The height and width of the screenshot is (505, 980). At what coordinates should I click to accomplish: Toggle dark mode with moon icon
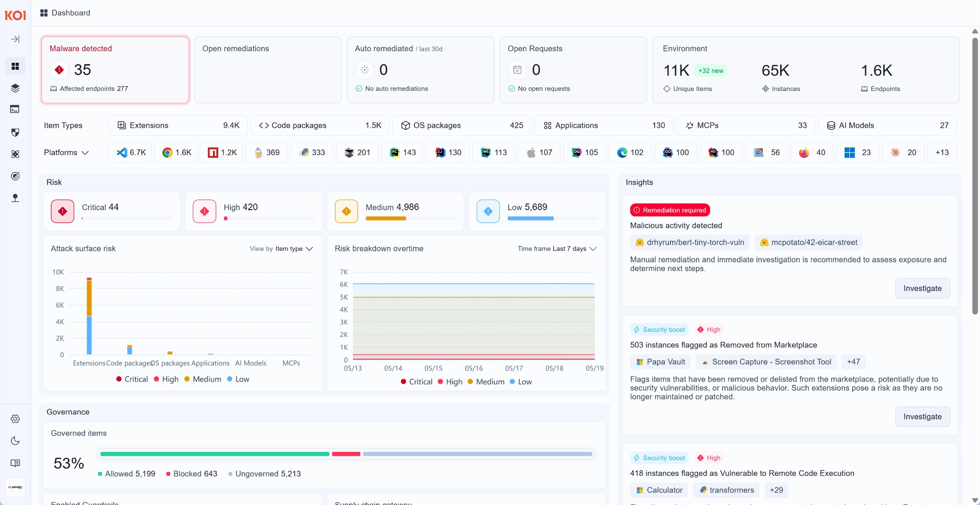coord(15,441)
